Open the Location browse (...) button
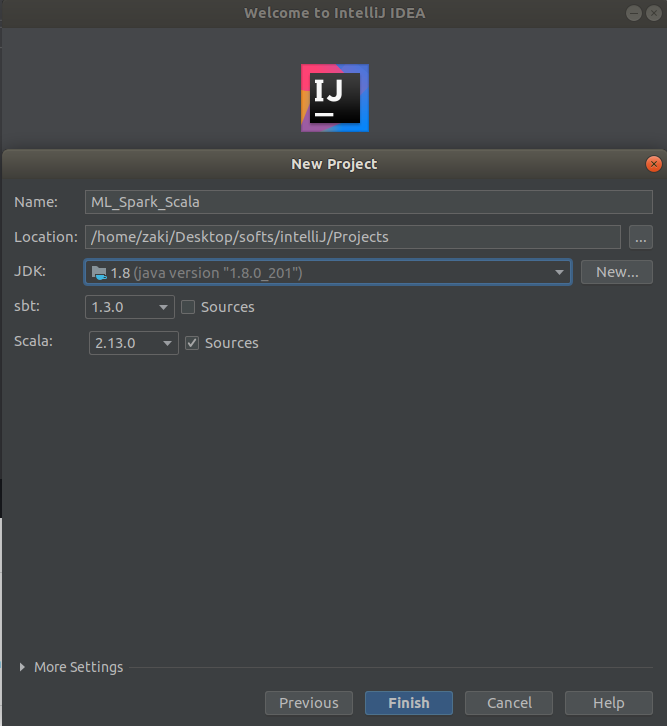The width and height of the screenshot is (667, 726). click(x=641, y=237)
